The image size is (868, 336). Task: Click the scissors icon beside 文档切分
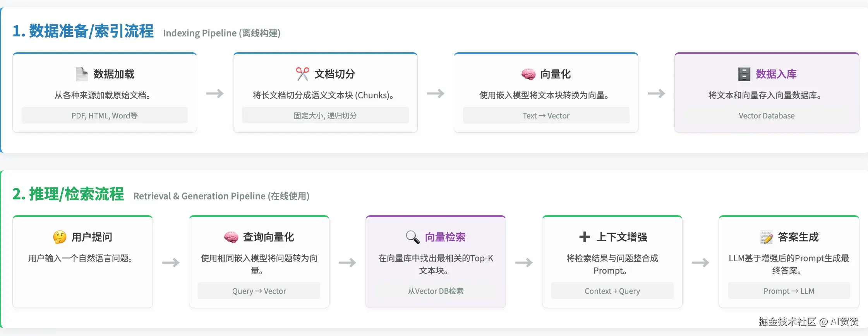pyautogui.click(x=302, y=74)
